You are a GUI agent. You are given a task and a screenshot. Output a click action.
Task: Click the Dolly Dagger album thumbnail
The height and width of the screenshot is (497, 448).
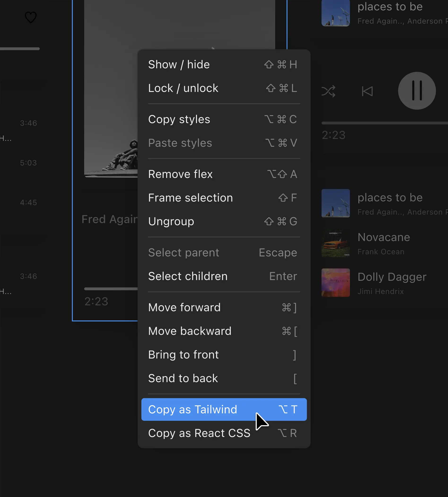[335, 283]
